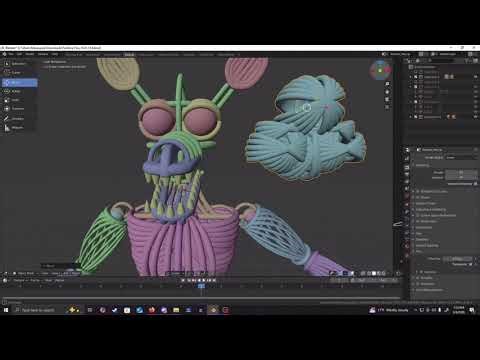Open the outliner filter funnel icon

pyautogui.click(x=468, y=61)
